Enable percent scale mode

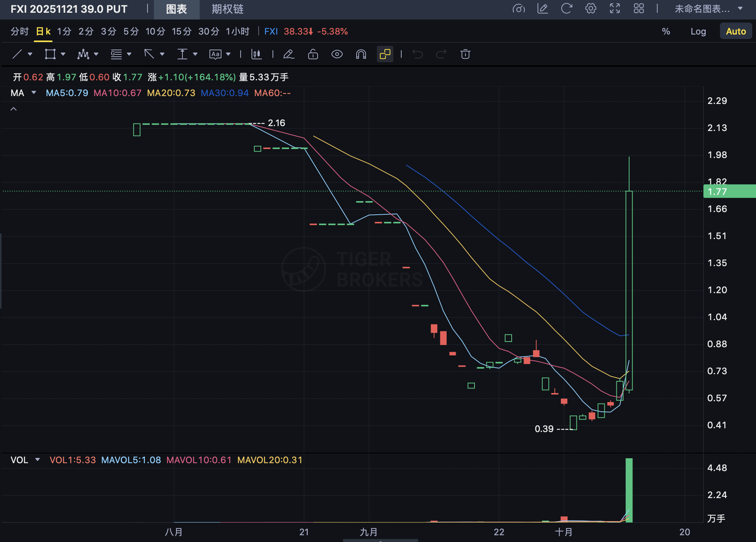tap(666, 32)
